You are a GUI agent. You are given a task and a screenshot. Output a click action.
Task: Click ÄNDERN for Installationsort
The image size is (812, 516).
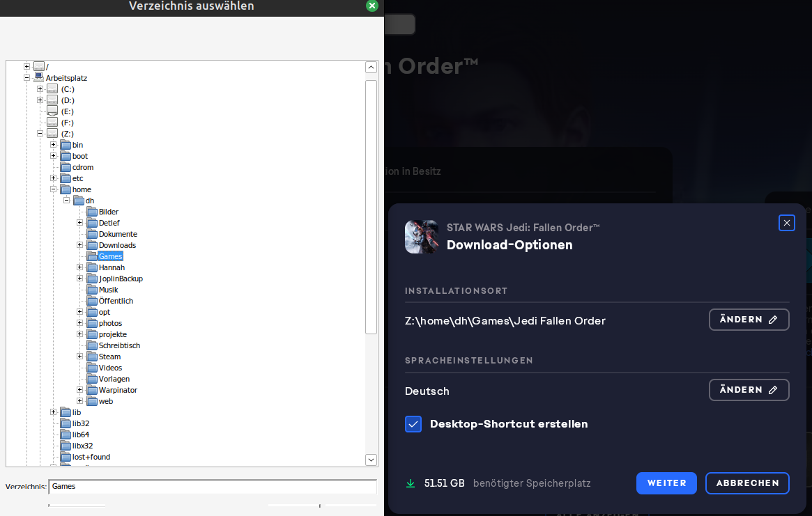(749, 320)
